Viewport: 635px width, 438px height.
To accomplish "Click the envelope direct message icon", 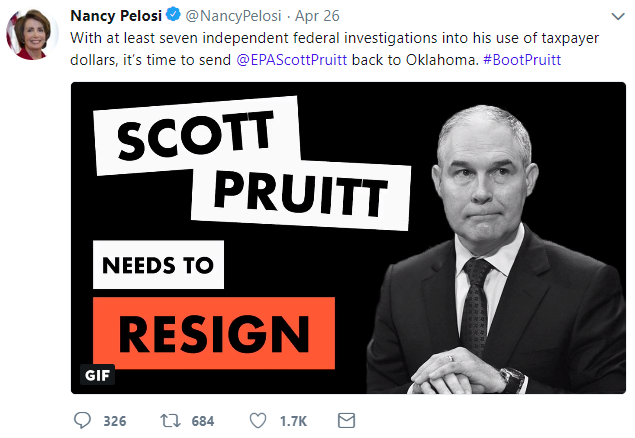I will [x=347, y=420].
